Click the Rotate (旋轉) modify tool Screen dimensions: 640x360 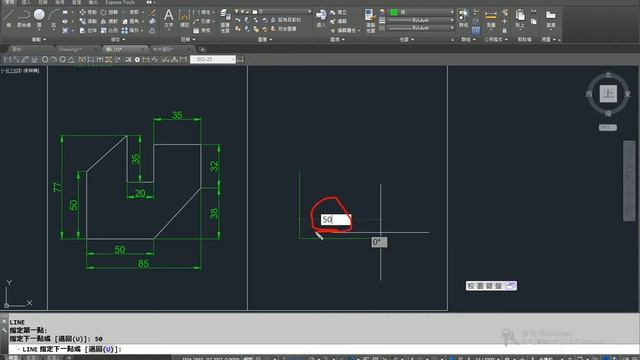[109, 12]
